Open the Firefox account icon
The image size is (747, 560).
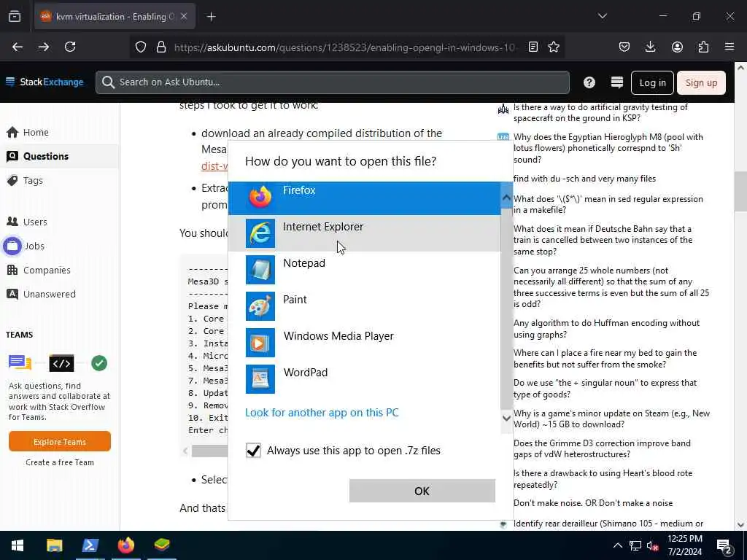[677, 47]
